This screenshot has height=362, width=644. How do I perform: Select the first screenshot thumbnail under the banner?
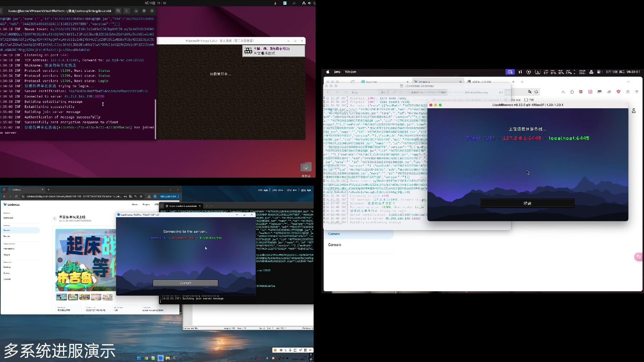[x=61, y=297]
